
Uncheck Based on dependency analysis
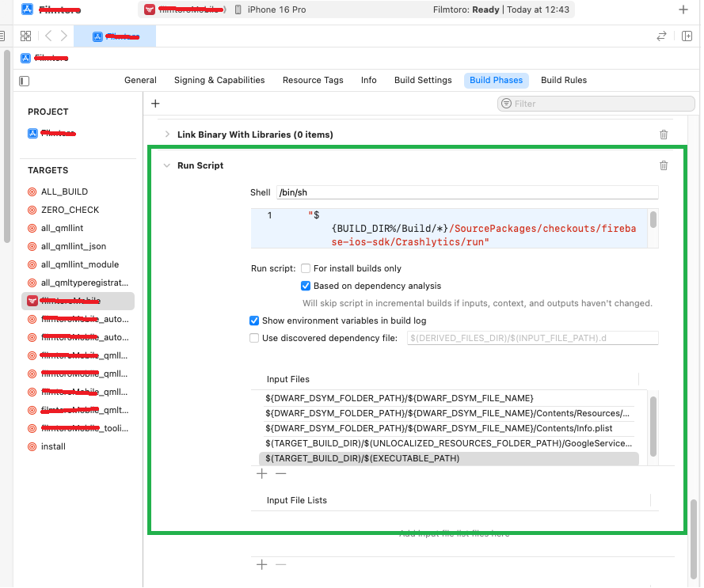(x=306, y=286)
